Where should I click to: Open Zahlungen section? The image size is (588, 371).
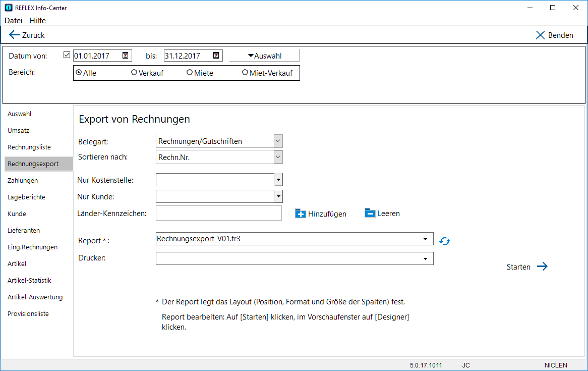coord(23,180)
